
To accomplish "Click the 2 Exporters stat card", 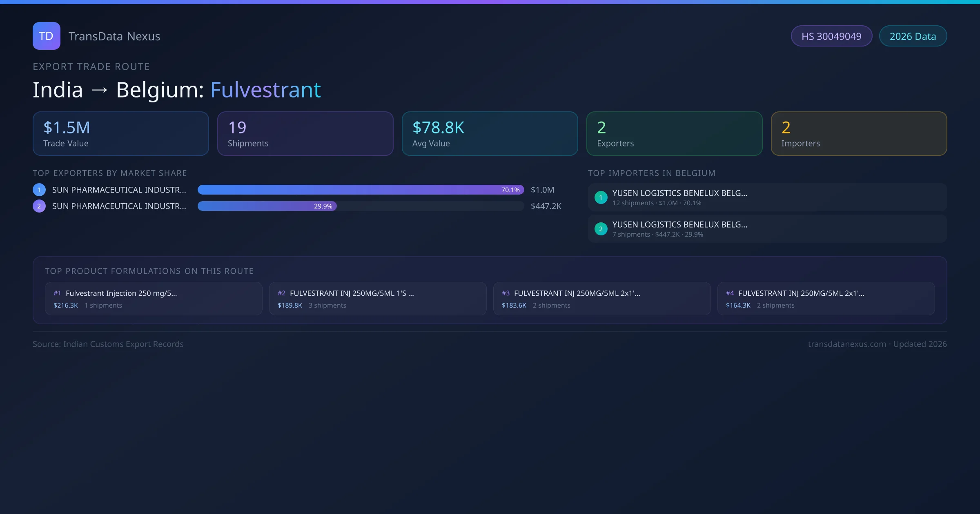I will pos(674,134).
